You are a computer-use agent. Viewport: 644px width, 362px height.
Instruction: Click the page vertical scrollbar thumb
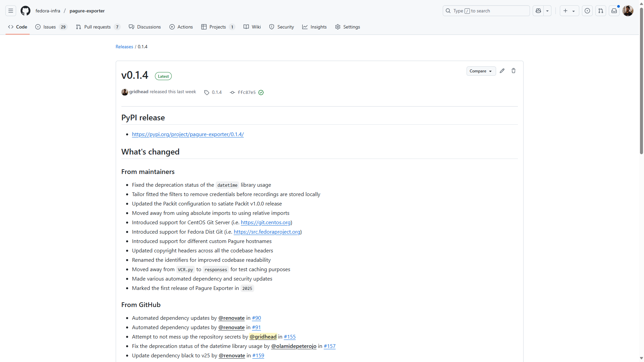(641, 80)
